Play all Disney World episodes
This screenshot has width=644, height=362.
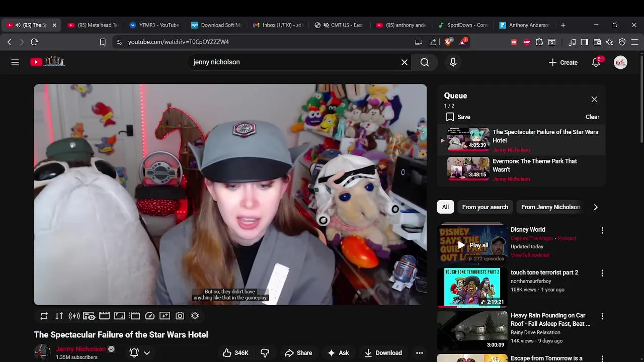pos(473,245)
